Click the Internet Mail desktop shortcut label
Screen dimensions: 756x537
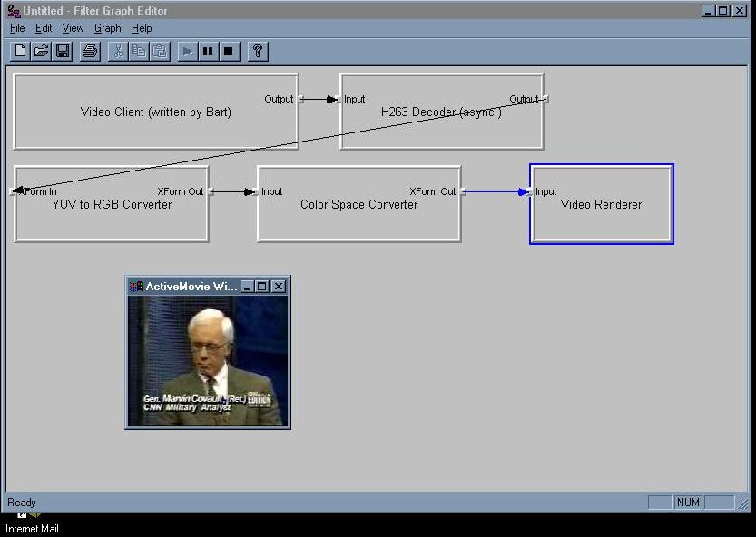(x=32, y=529)
